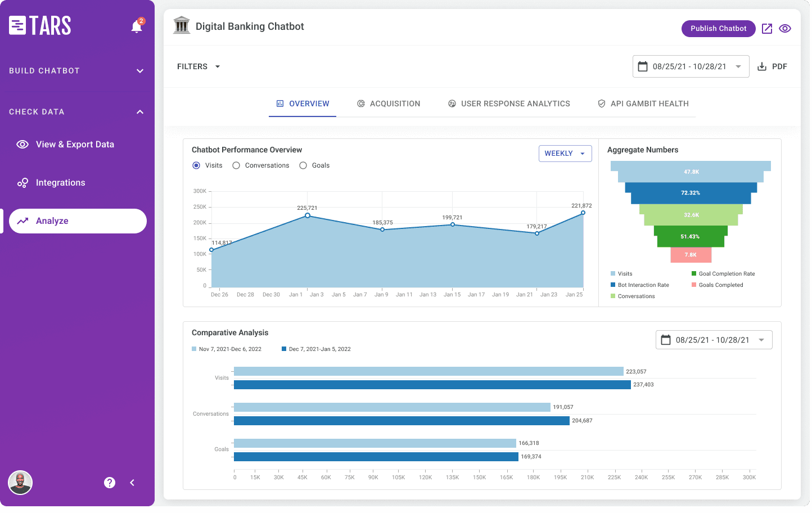Viewport: 812px width, 513px height.
Task: Click the Visits legend swatch in Aggregate Numbers
Action: pos(614,274)
